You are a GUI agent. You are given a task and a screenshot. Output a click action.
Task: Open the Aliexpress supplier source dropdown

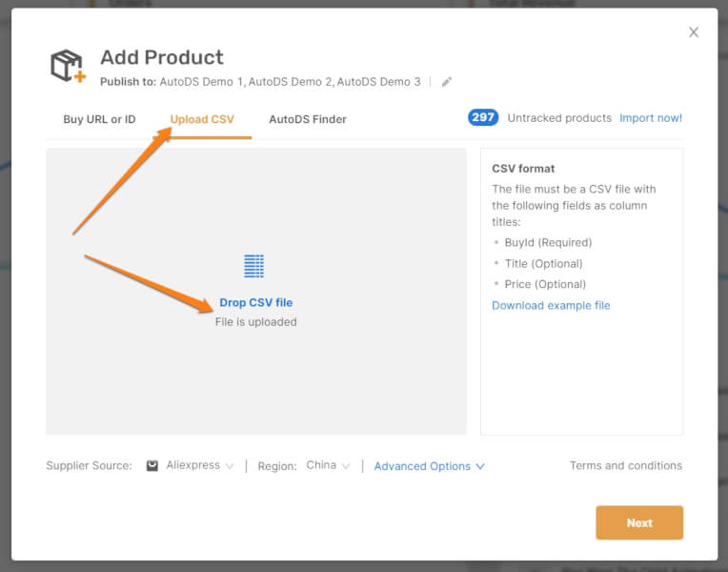point(200,465)
